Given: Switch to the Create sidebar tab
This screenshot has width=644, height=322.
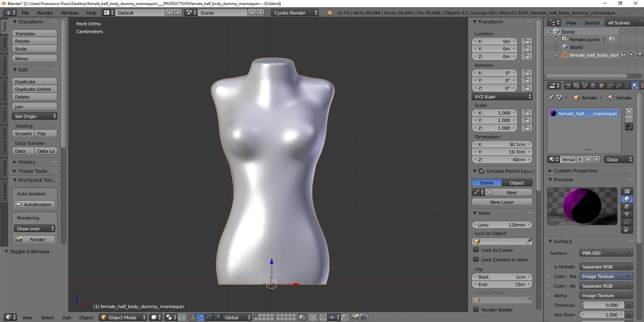Looking at the screenshot, I should tap(5, 44).
